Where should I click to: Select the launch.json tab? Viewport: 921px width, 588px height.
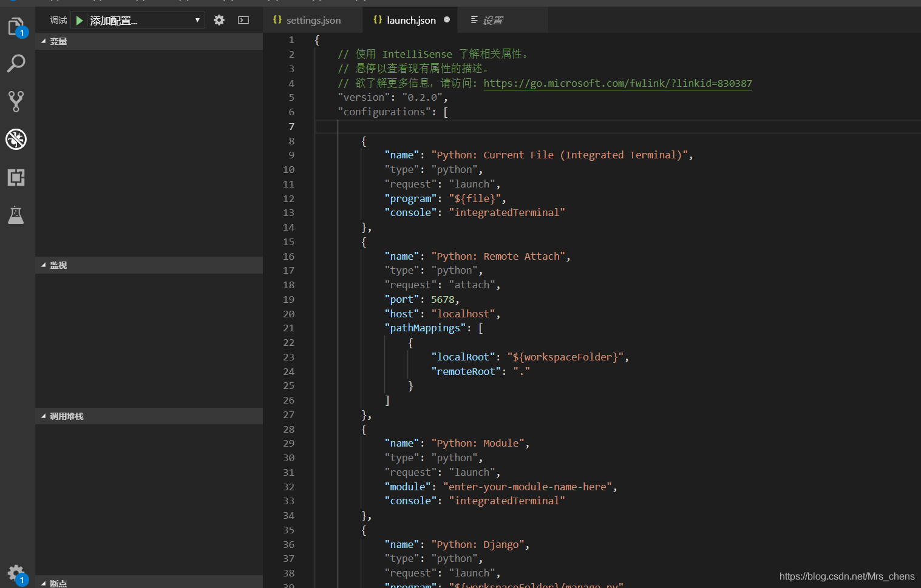point(411,20)
